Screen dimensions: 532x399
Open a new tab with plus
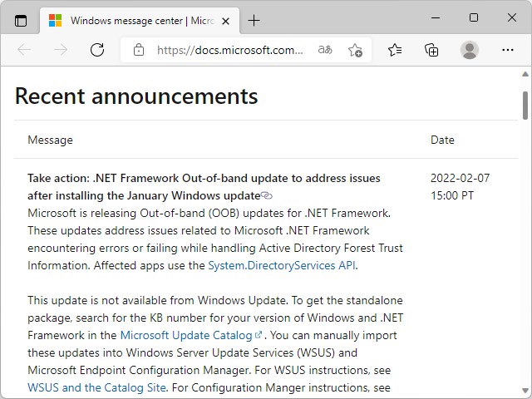(254, 20)
